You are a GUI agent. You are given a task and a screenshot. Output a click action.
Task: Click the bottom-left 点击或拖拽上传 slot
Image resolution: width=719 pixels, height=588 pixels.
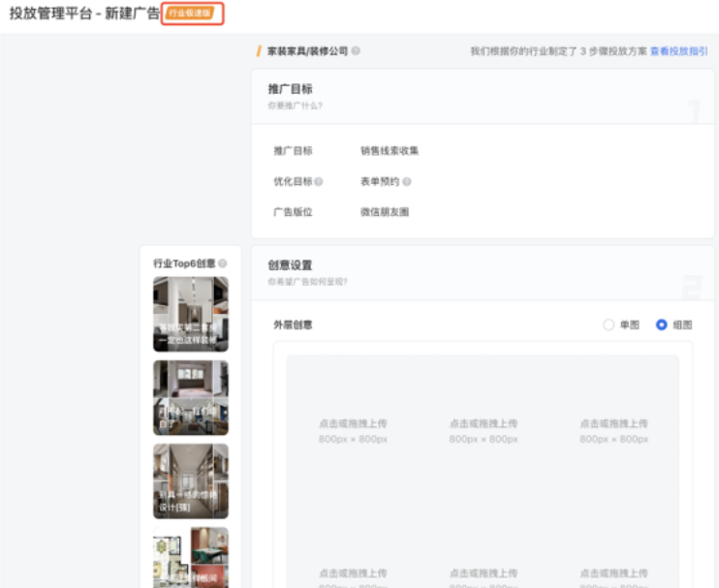tap(353, 573)
